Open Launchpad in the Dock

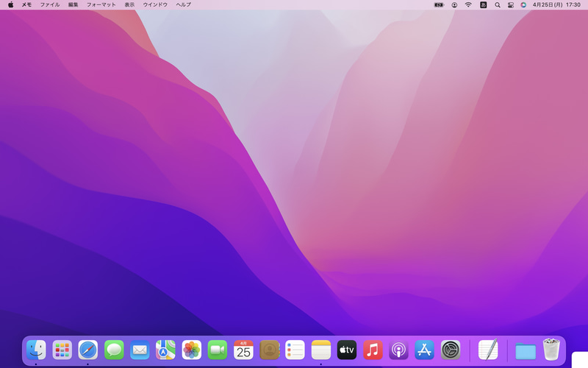coord(62,350)
